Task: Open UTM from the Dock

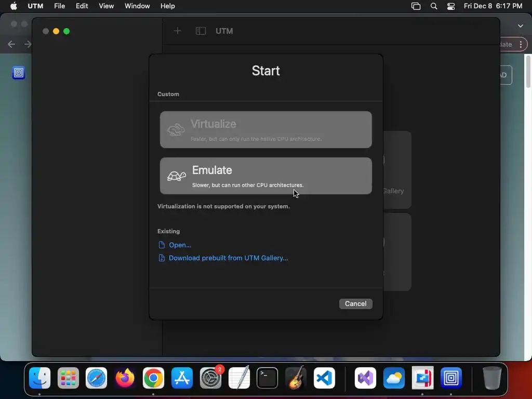Action: 451,378
